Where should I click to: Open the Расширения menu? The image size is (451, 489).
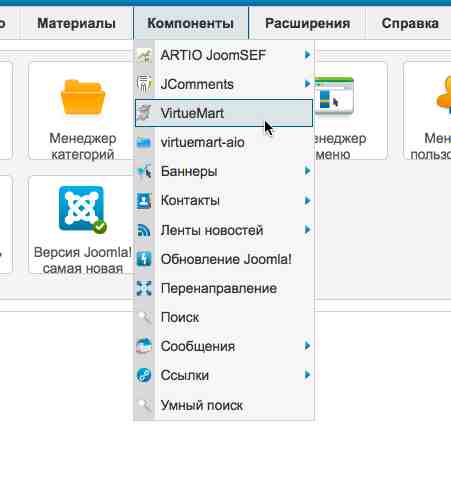(307, 23)
